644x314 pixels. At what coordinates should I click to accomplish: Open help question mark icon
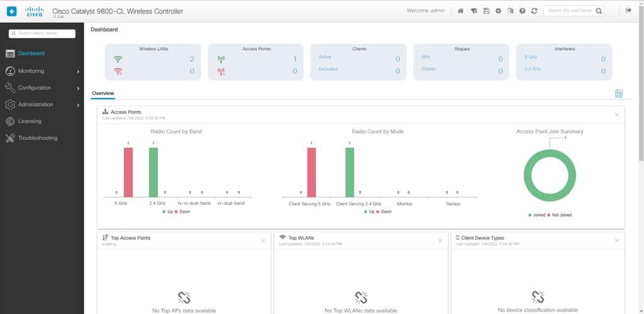point(522,11)
